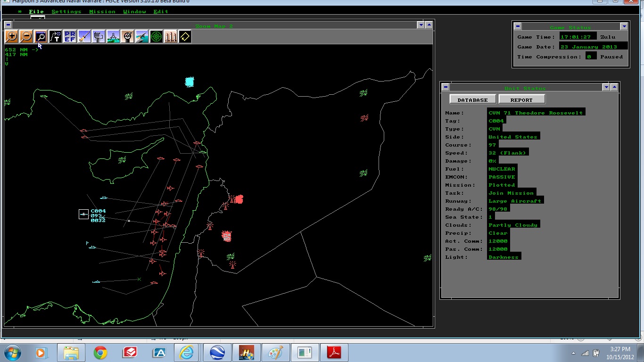
Task: Open the zoom window tool
Action: click(x=41, y=37)
